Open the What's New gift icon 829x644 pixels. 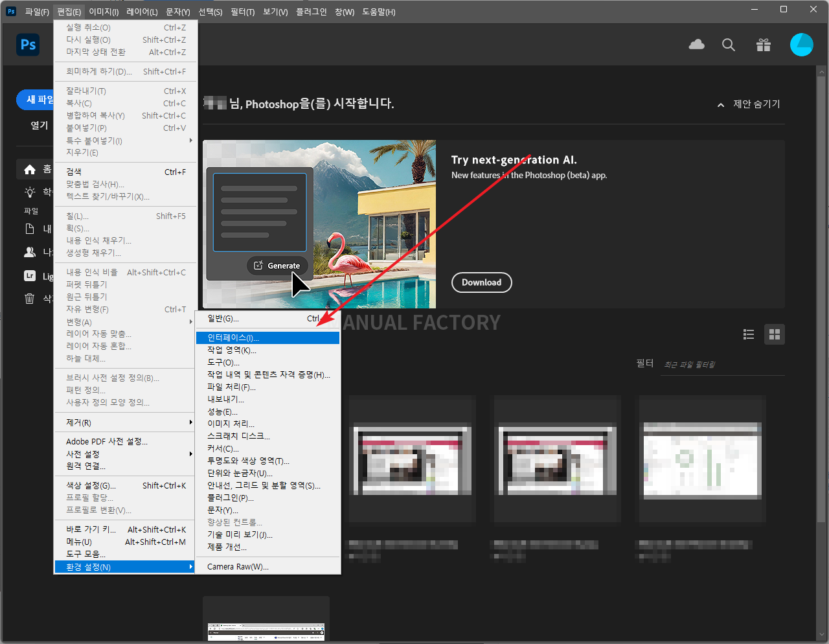click(764, 45)
